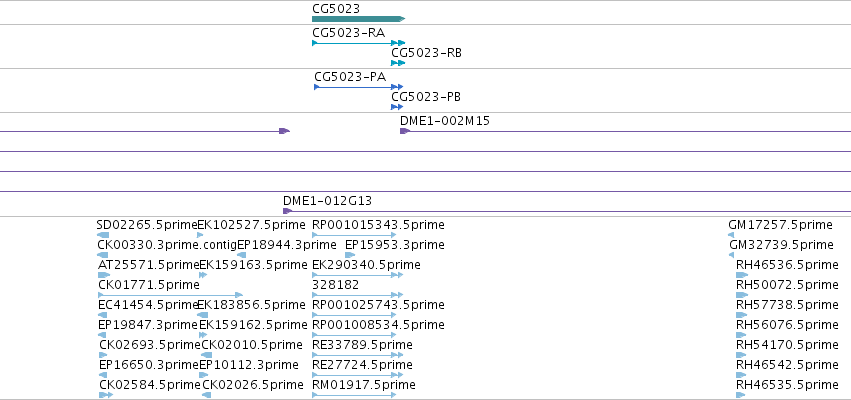
Task: Click the 328182 alignment feature
Action: [357, 295]
